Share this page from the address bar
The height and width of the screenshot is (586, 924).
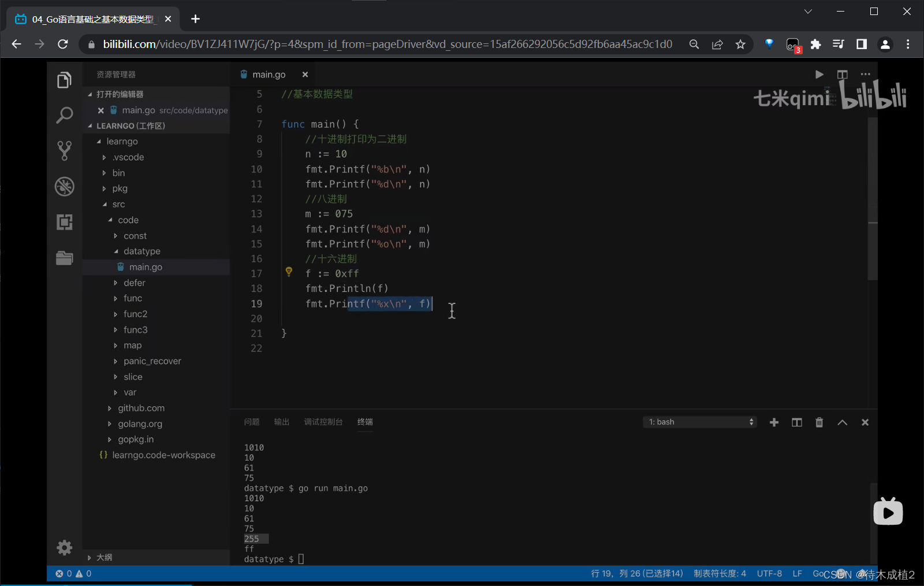click(x=717, y=44)
